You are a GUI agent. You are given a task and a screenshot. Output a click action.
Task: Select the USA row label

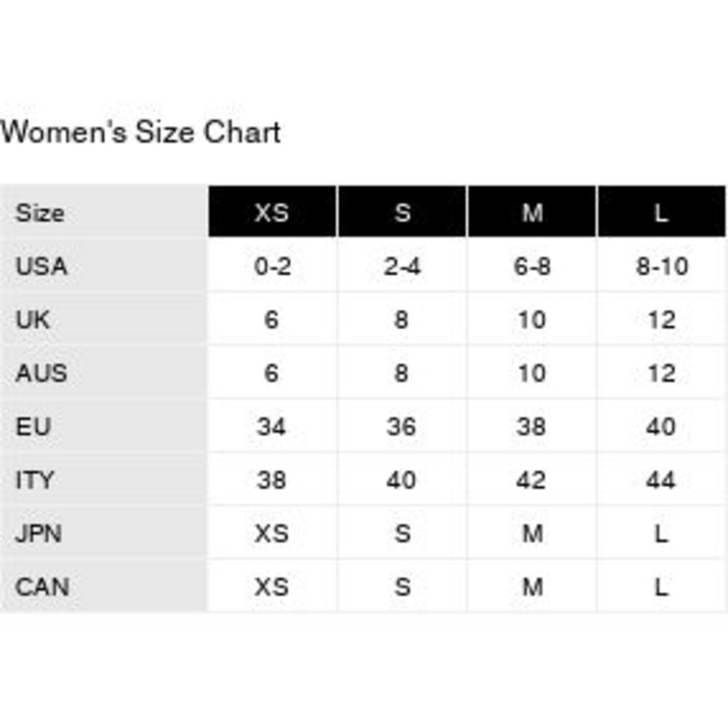pos(41,266)
